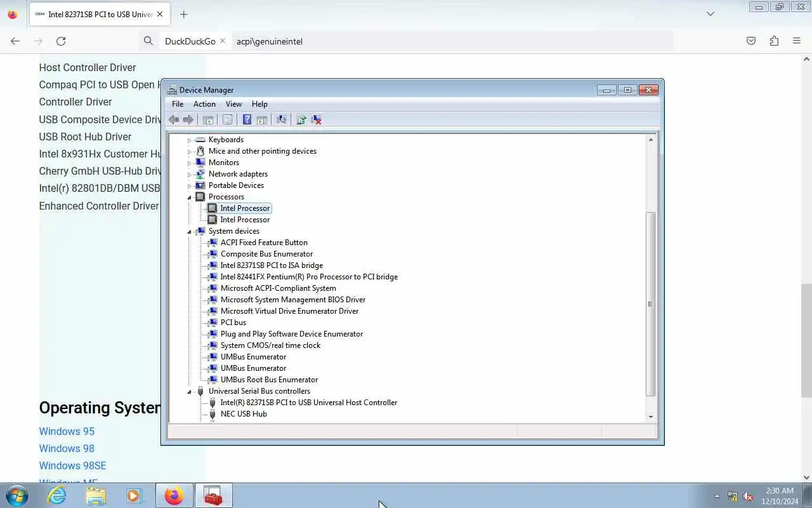Select System CMOS/real time clock
Image resolution: width=812 pixels, height=508 pixels.
(270, 345)
